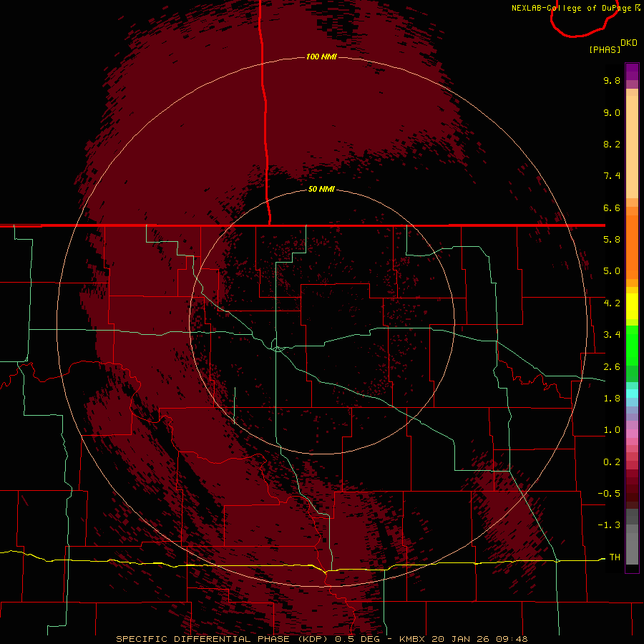Click the DKD [PHAS] legend heading

[x=613, y=46]
